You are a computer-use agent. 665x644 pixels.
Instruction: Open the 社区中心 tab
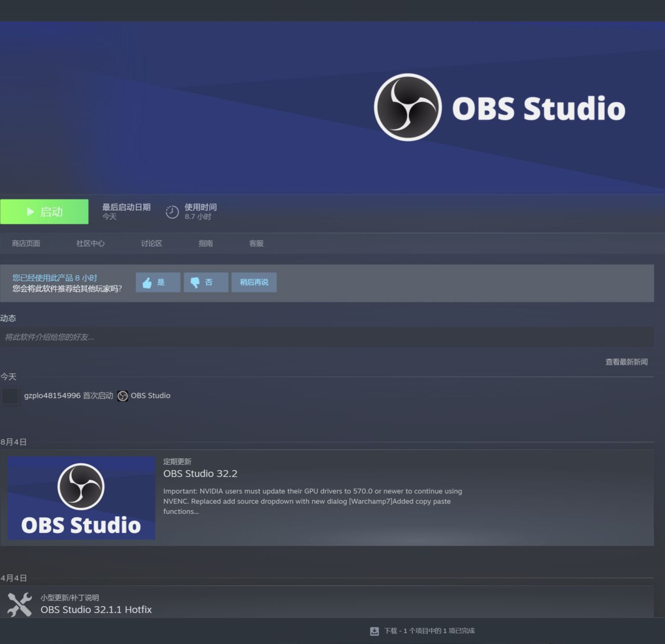click(90, 244)
